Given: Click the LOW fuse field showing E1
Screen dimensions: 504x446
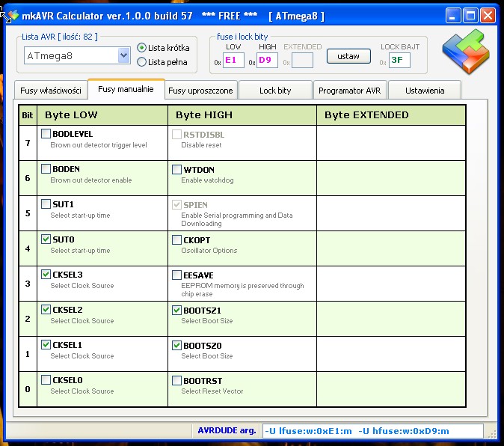Looking at the screenshot, I should click(233, 60).
